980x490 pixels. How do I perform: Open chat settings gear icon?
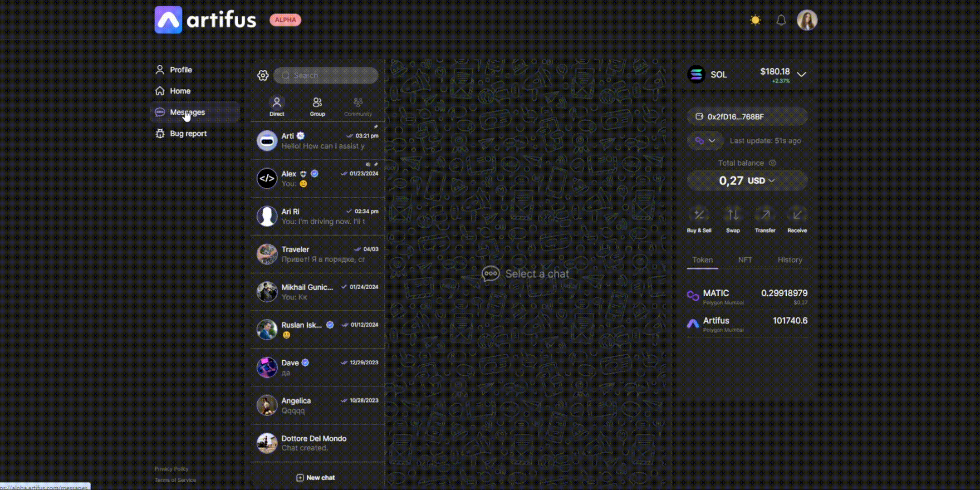pyautogui.click(x=263, y=75)
